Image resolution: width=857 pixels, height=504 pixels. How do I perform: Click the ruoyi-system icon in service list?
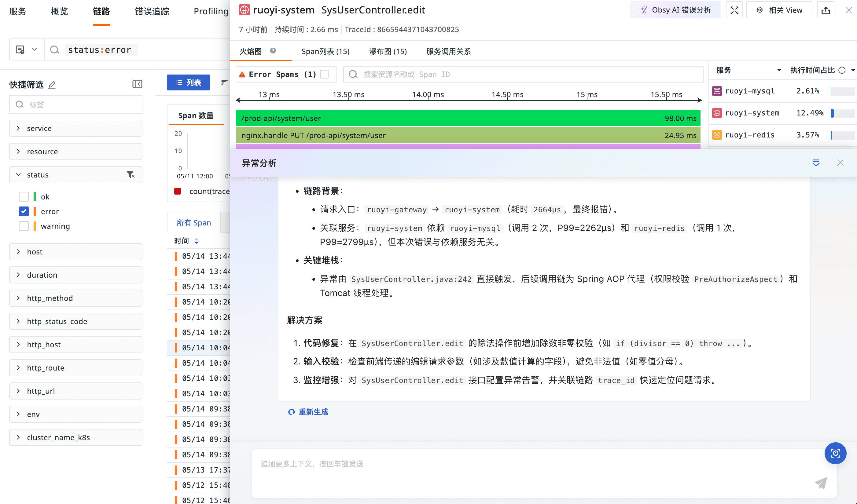pyautogui.click(x=717, y=113)
